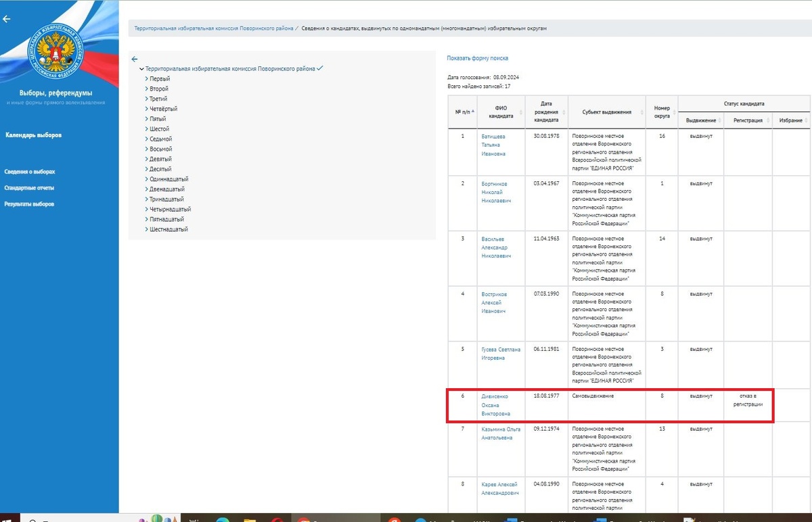Screen dimensions: 812x522
Task: Open candidate Востриков Алексей Иванович
Action: (x=494, y=303)
